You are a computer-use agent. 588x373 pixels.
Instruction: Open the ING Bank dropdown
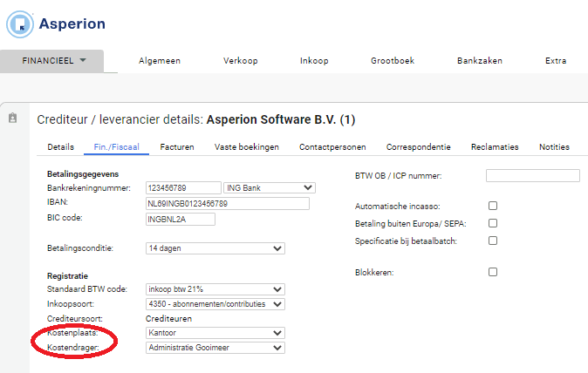pos(270,187)
